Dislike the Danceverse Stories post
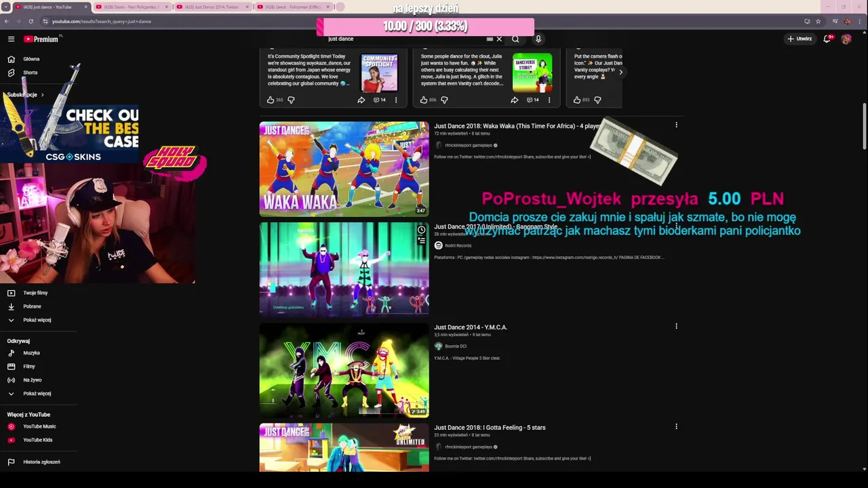The height and width of the screenshot is (488, 868). (444, 100)
